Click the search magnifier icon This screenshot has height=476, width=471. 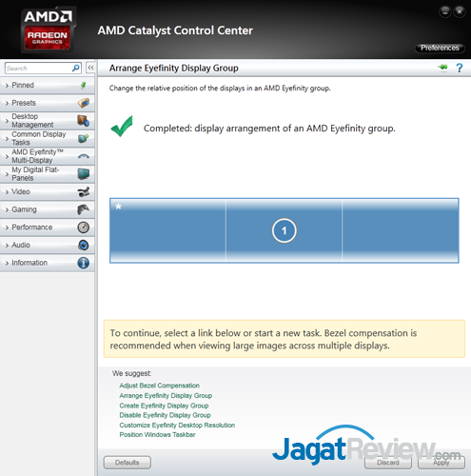pos(76,68)
